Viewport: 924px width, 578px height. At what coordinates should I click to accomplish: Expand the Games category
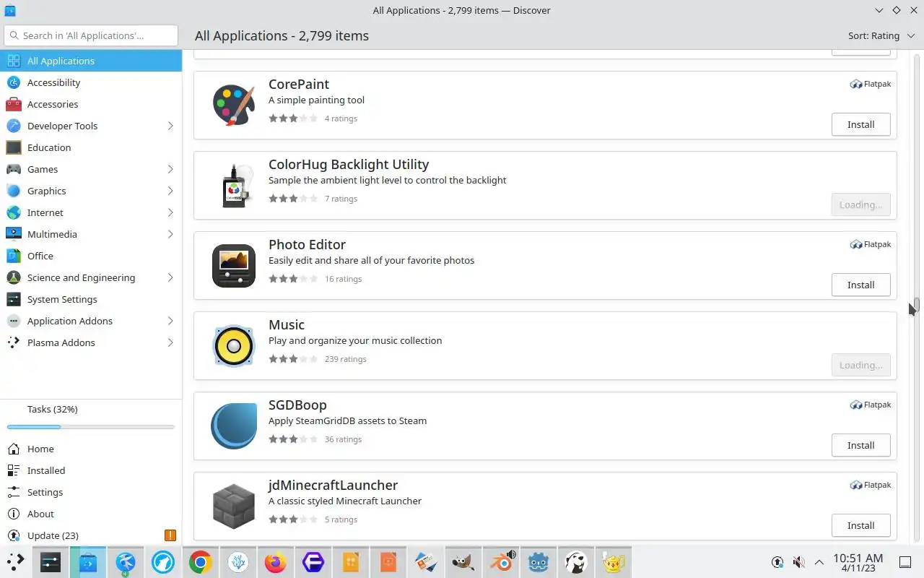click(170, 169)
